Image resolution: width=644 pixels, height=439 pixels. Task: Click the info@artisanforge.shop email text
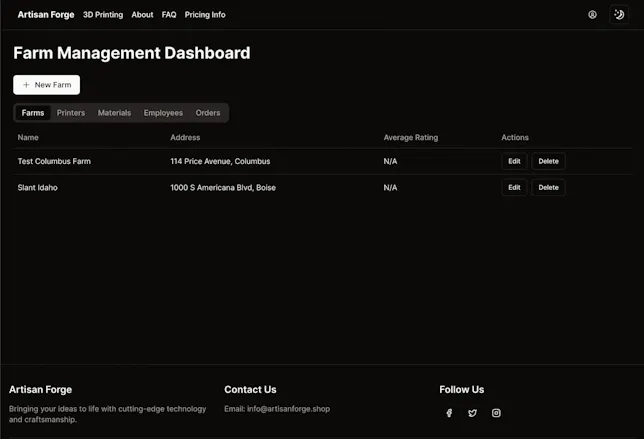click(288, 409)
